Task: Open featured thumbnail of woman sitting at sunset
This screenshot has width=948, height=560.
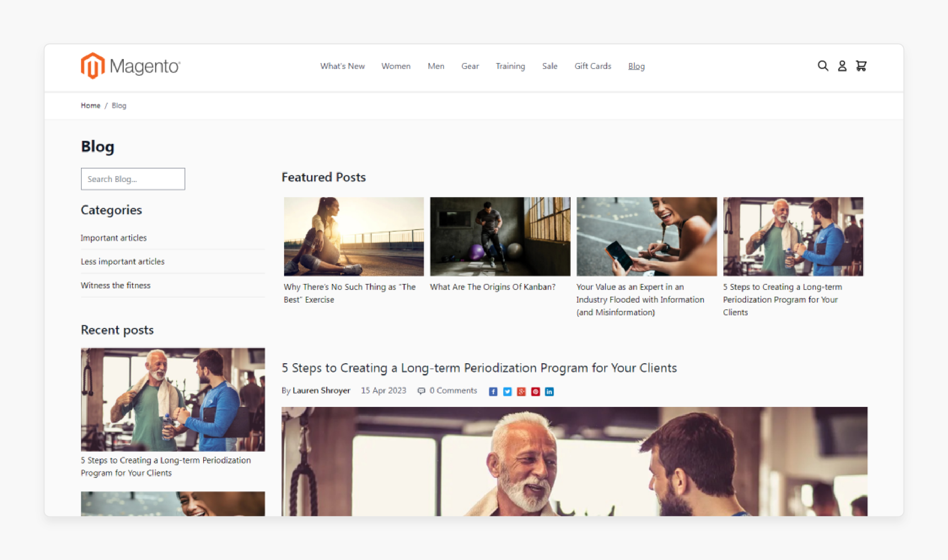Action: (x=354, y=236)
